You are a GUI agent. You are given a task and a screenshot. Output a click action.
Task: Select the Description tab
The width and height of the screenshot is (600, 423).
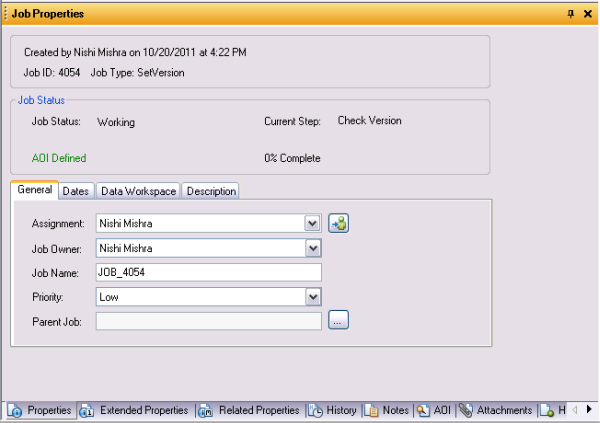[211, 191]
